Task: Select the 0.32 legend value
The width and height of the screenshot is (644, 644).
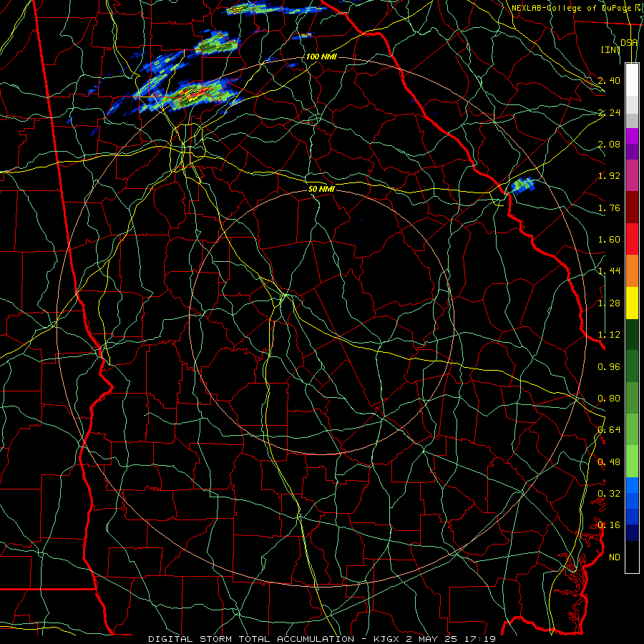Action: click(609, 494)
